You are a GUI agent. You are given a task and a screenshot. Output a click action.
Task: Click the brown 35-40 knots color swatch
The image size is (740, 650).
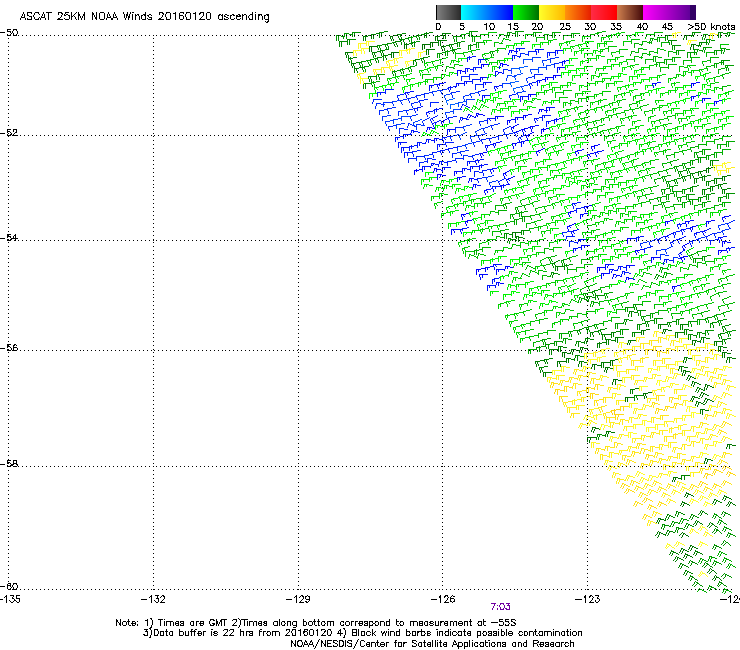tap(630, 12)
